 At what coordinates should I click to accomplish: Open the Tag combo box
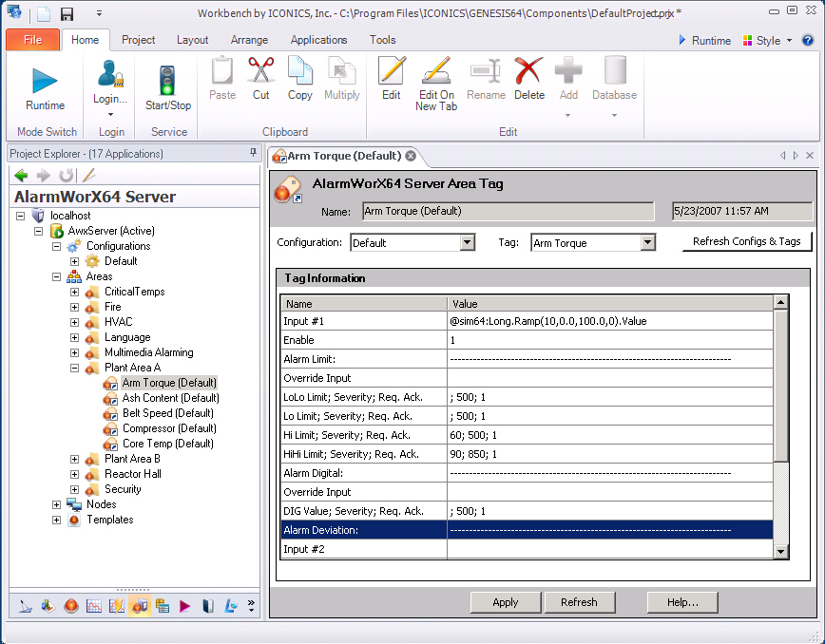pos(647,243)
